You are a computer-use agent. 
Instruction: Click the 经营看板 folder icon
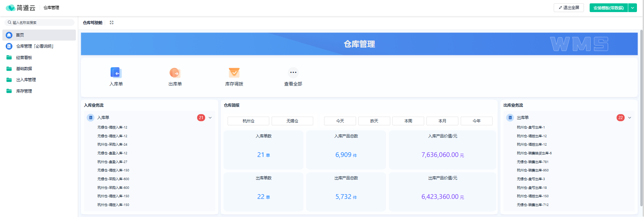(9, 57)
